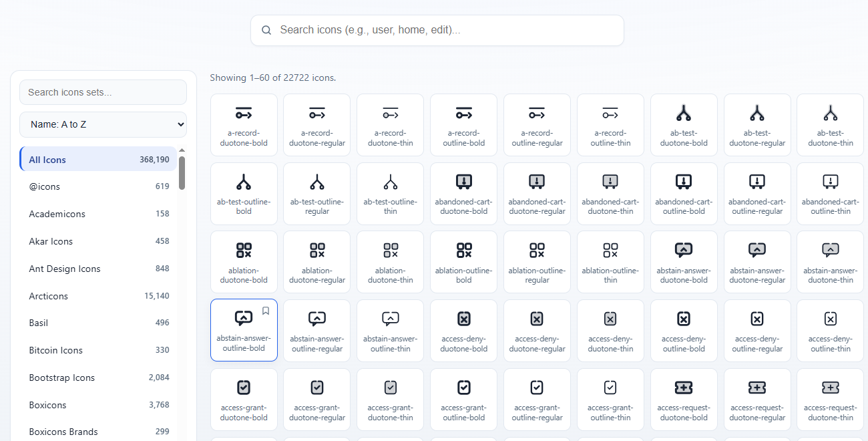Open the abandoned-cart-duotone-bold icon
Viewport: 868px width, 441px height.
[464, 194]
